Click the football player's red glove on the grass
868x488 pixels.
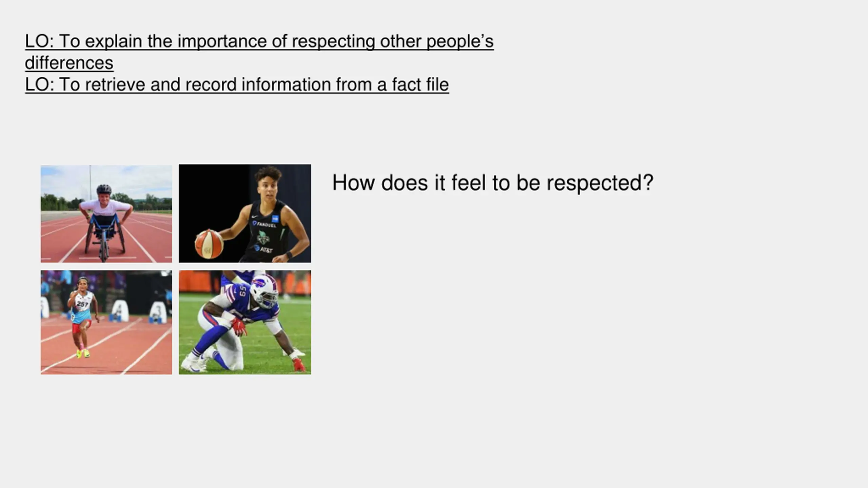[x=298, y=364]
